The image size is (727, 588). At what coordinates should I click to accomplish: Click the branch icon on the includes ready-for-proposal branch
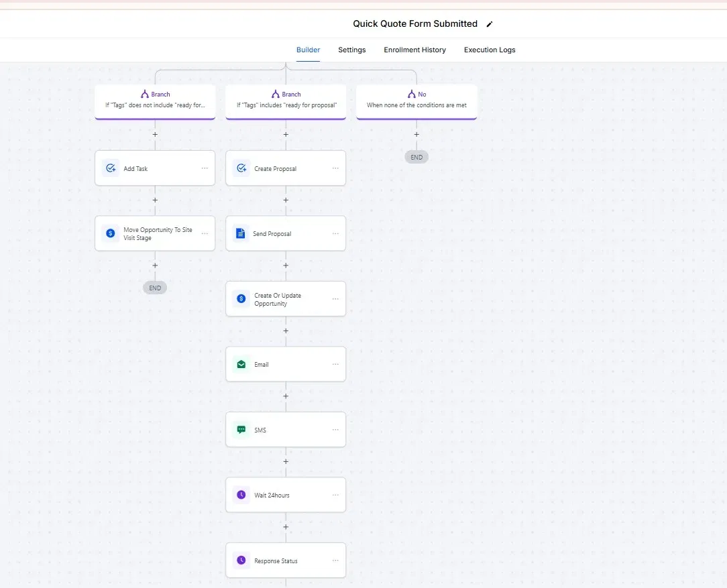click(276, 94)
